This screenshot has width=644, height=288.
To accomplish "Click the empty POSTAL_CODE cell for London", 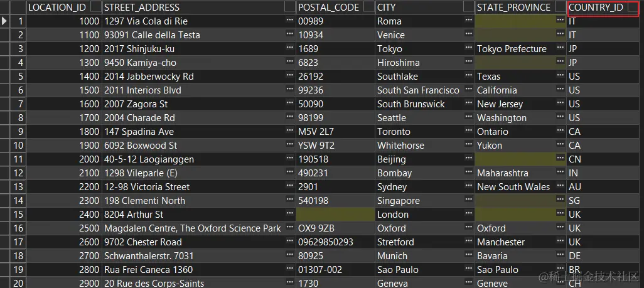I will (x=335, y=215).
